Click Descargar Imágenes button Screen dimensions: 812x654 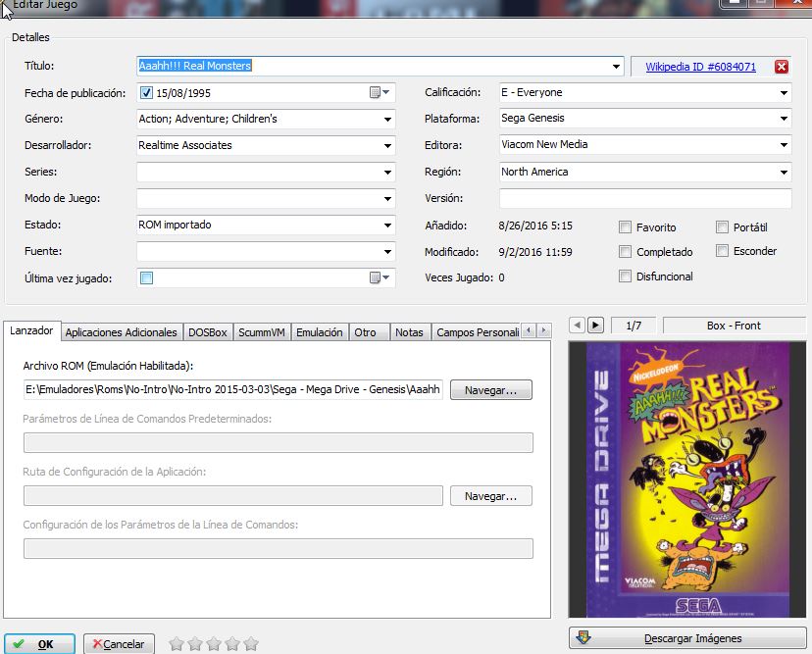687,638
